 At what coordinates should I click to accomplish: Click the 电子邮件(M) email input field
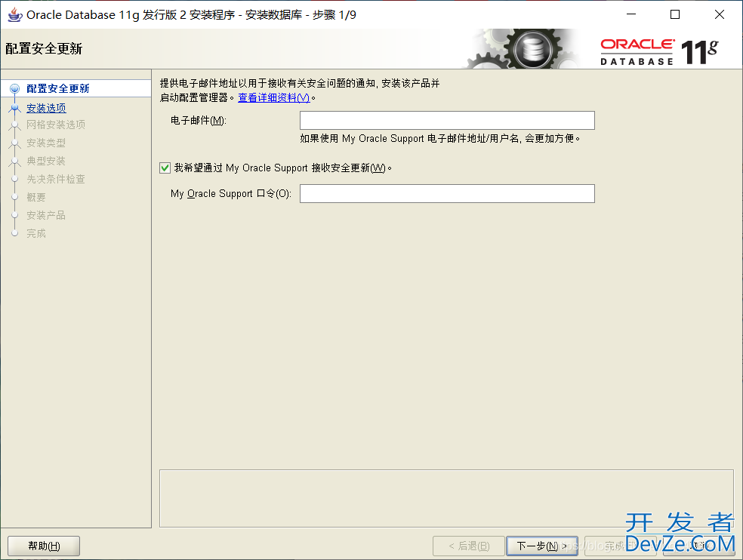pos(447,120)
